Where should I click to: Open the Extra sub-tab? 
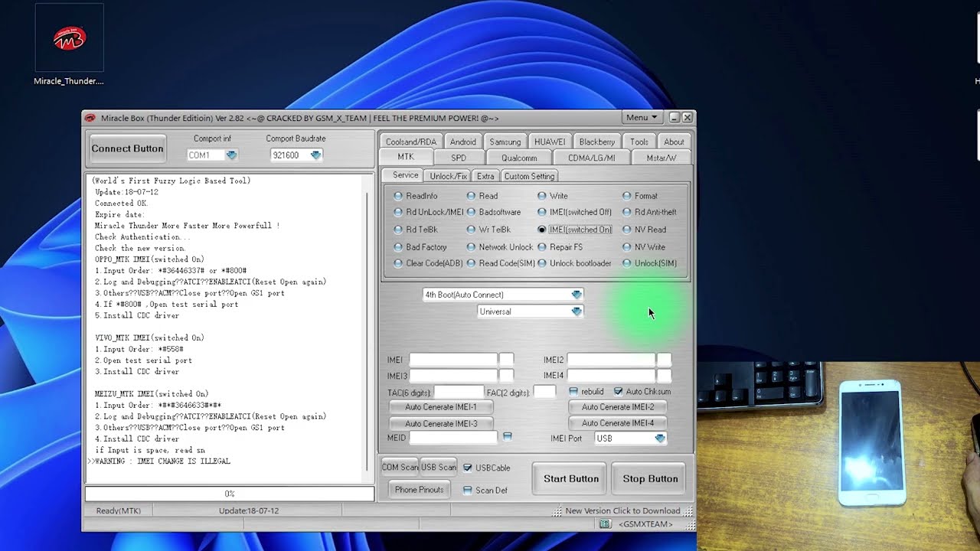485,176
